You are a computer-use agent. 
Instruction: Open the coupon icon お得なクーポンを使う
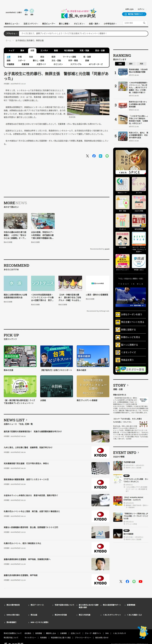[x=118, y=315]
